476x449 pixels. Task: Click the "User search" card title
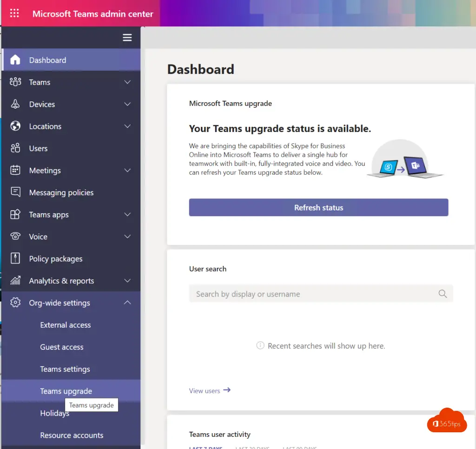click(208, 269)
